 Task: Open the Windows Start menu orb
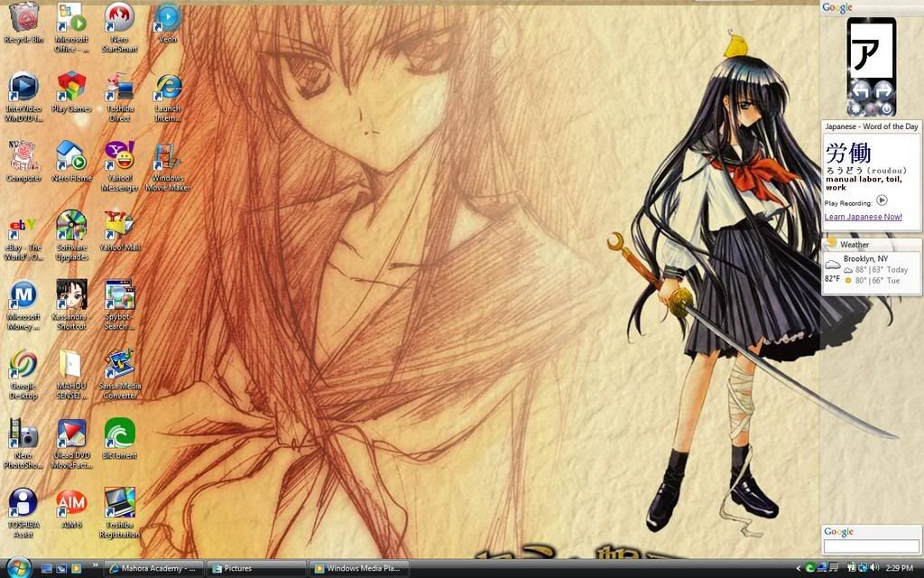tap(18, 566)
